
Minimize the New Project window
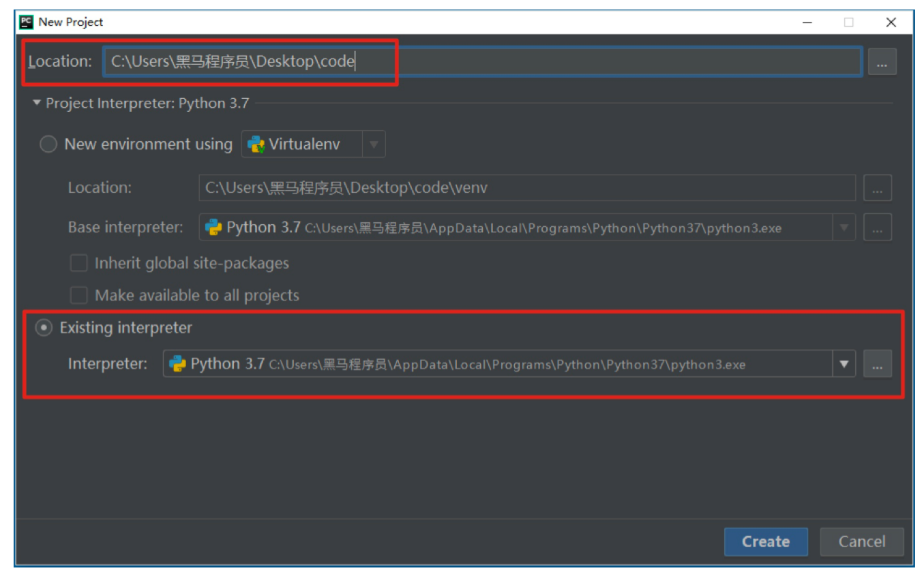coord(807,22)
